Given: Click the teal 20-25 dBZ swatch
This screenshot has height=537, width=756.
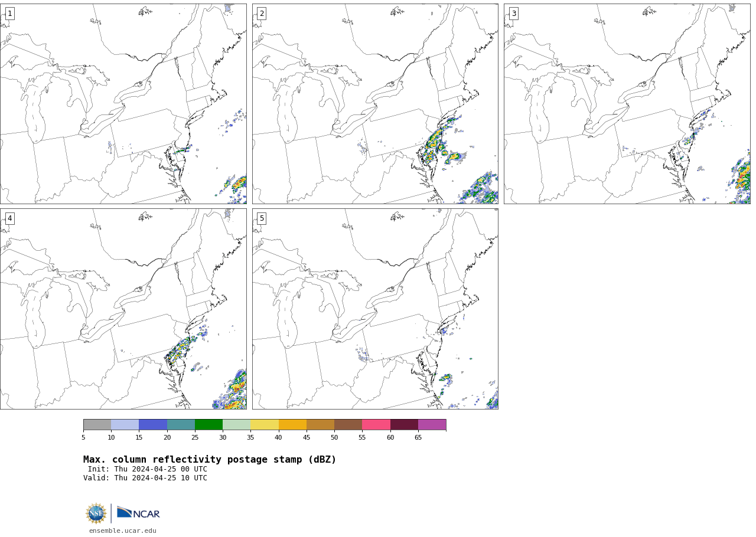Looking at the screenshot, I should [x=181, y=425].
